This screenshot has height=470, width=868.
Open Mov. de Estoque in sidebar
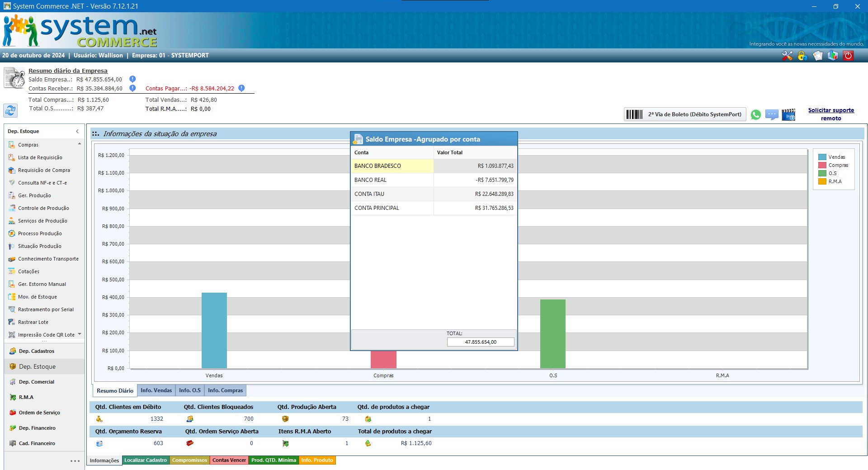(38, 297)
